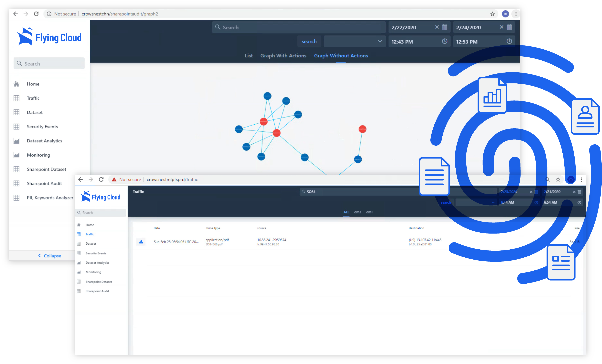The height and width of the screenshot is (364, 602).
Task: Reload the crowsnestmlptsprd/traffic page
Action: (x=101, y=180)
